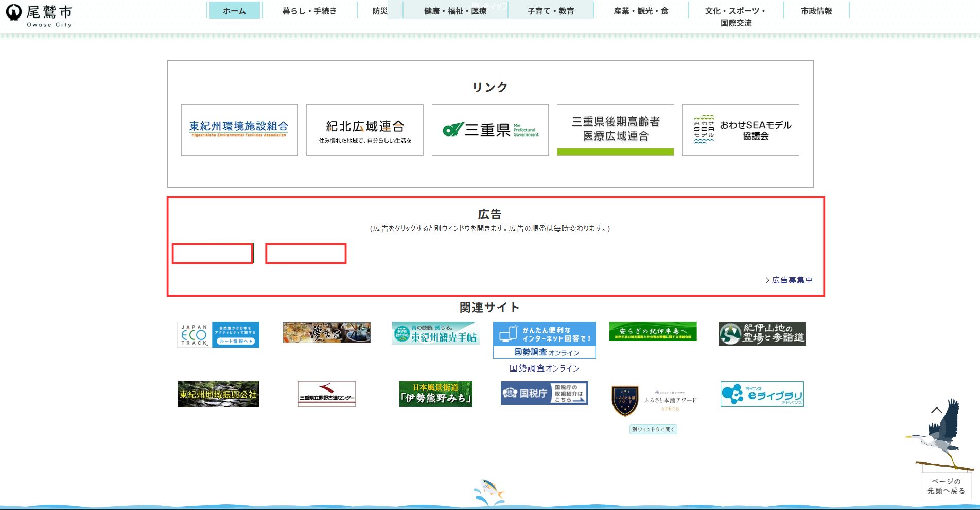980x510 pixels.
Task: Open the 東紀州地域振興公社 banner
Action: pos(218,394)
